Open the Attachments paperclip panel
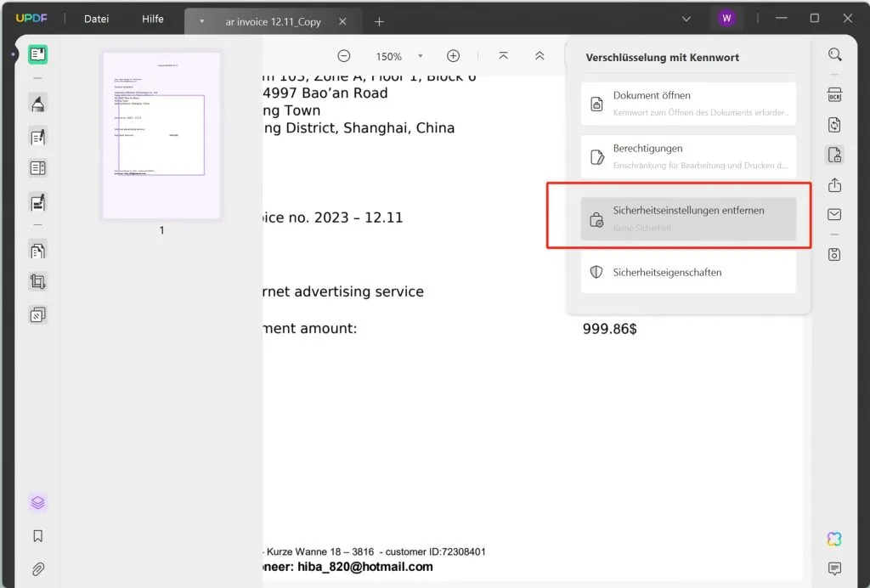 37,569
